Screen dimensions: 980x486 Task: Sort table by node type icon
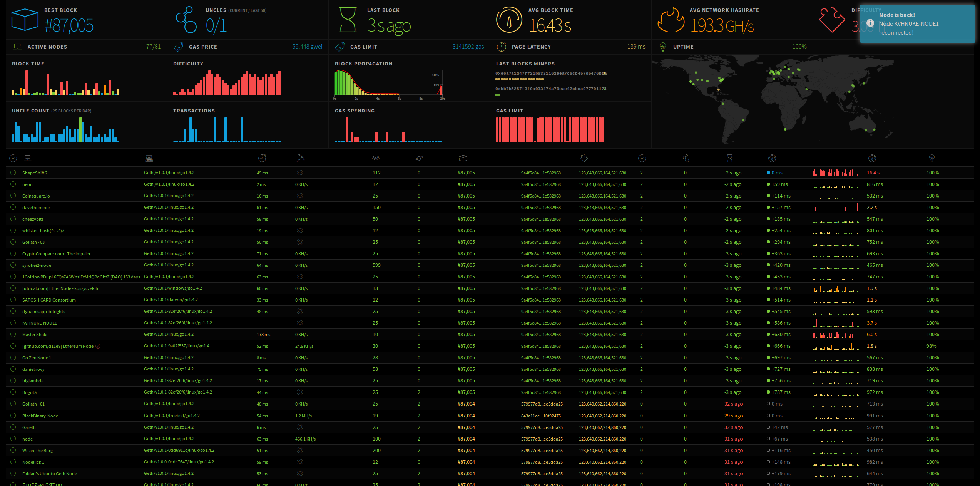point(149,158)
